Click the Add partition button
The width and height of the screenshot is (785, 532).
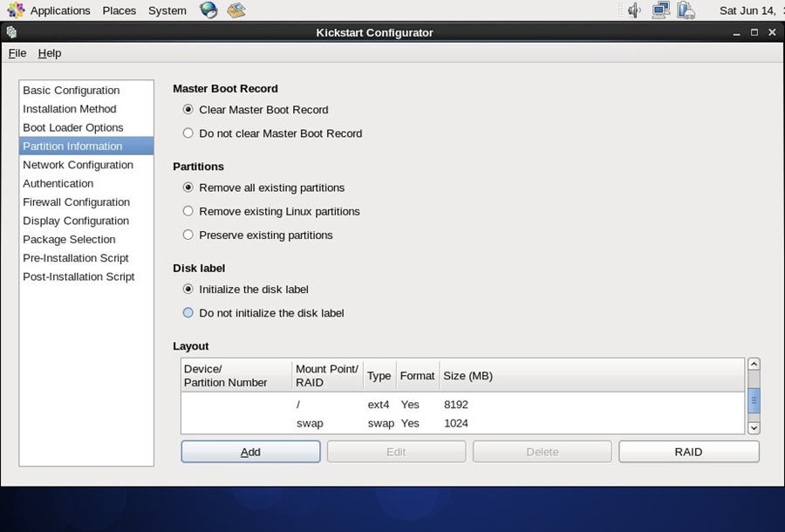coord(250,452)
